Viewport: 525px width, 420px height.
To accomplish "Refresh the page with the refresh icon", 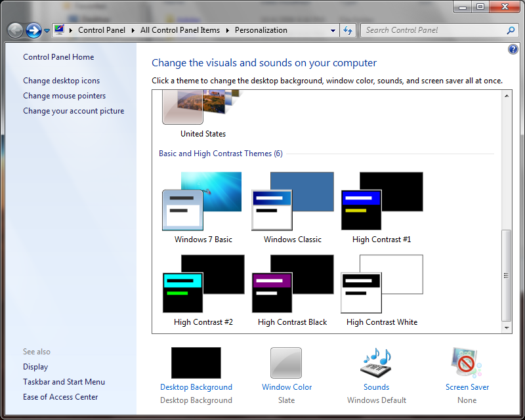I will 348,30.
